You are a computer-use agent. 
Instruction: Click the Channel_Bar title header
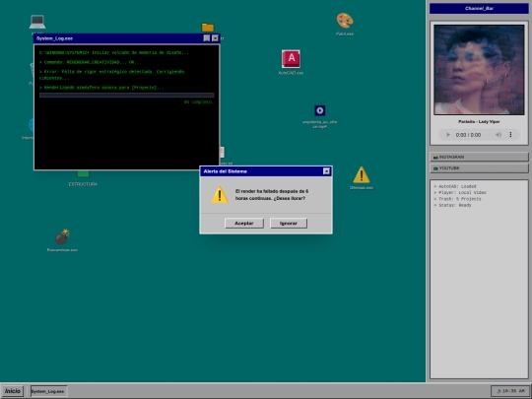479,9
